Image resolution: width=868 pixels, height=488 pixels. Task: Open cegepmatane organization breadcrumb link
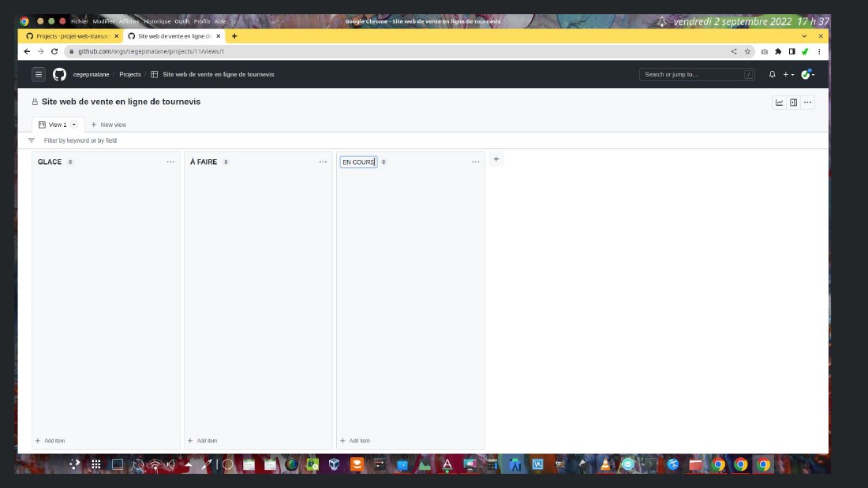(91, 74)
